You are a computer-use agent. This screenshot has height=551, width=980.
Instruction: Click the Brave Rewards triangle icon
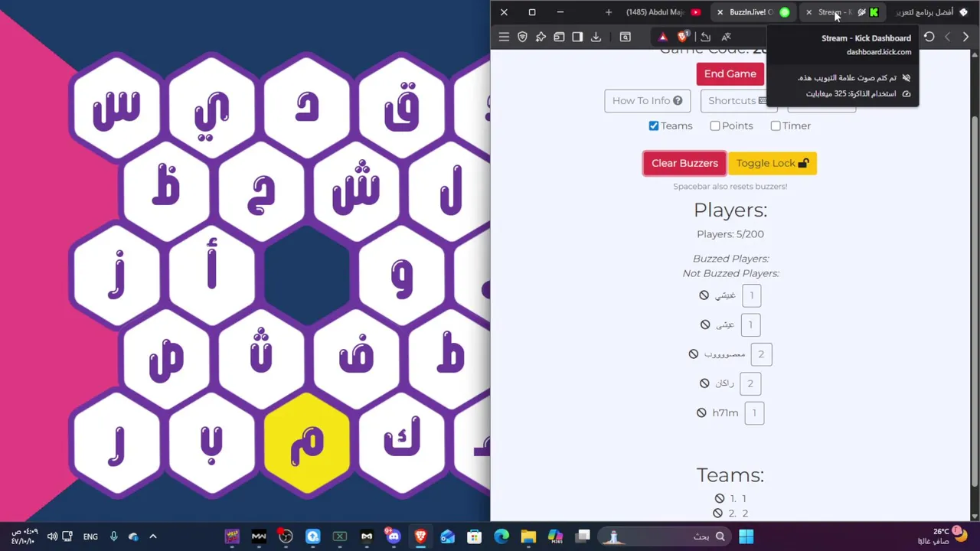pos(663,37)
